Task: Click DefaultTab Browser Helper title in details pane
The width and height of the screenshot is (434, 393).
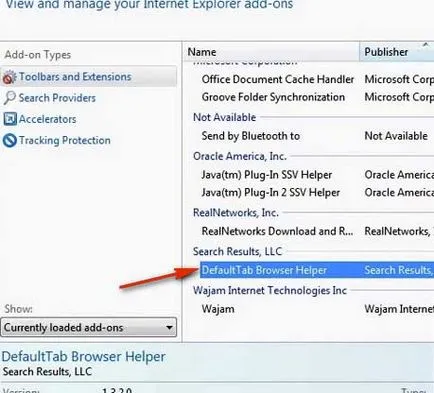Action: [x=83, y=357]
